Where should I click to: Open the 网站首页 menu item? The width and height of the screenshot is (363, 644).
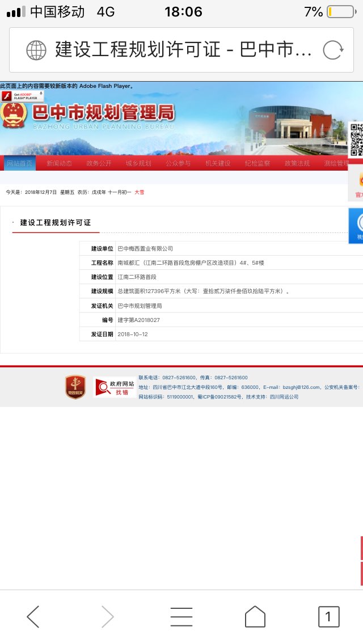(20, 163)
